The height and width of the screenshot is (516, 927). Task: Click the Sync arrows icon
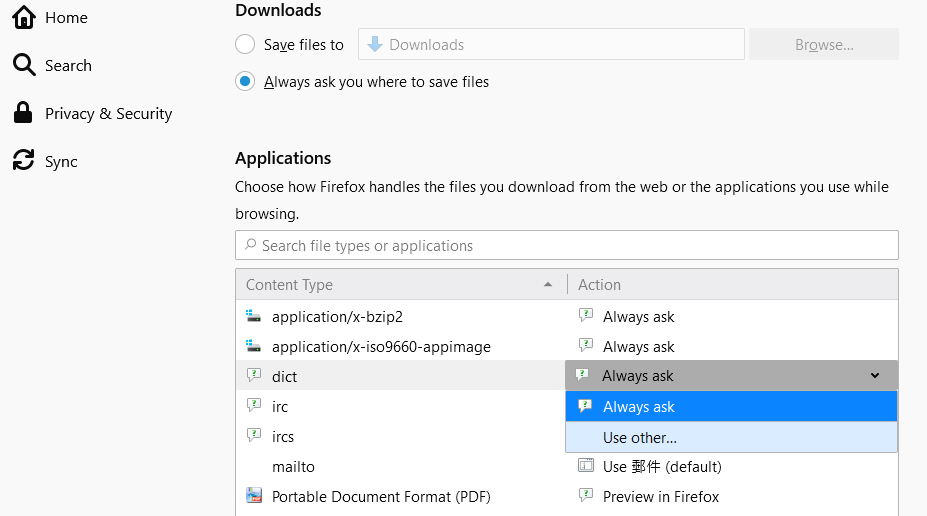(24, 160)
